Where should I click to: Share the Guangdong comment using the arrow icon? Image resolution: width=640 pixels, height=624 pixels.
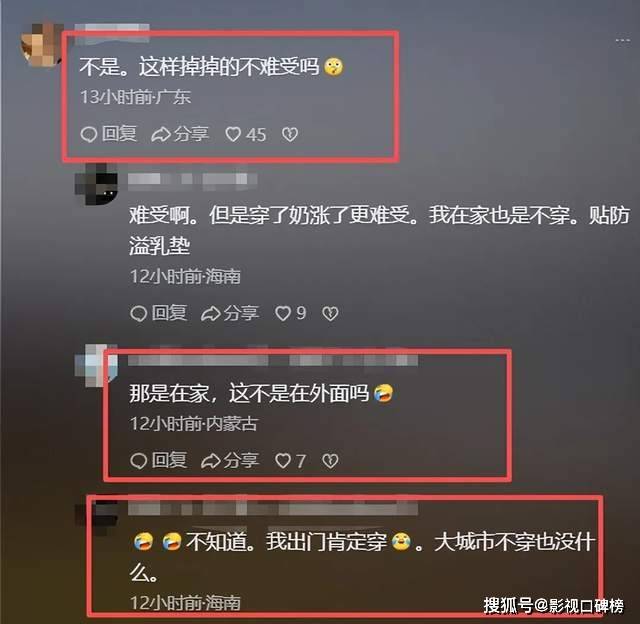[180, 134]
